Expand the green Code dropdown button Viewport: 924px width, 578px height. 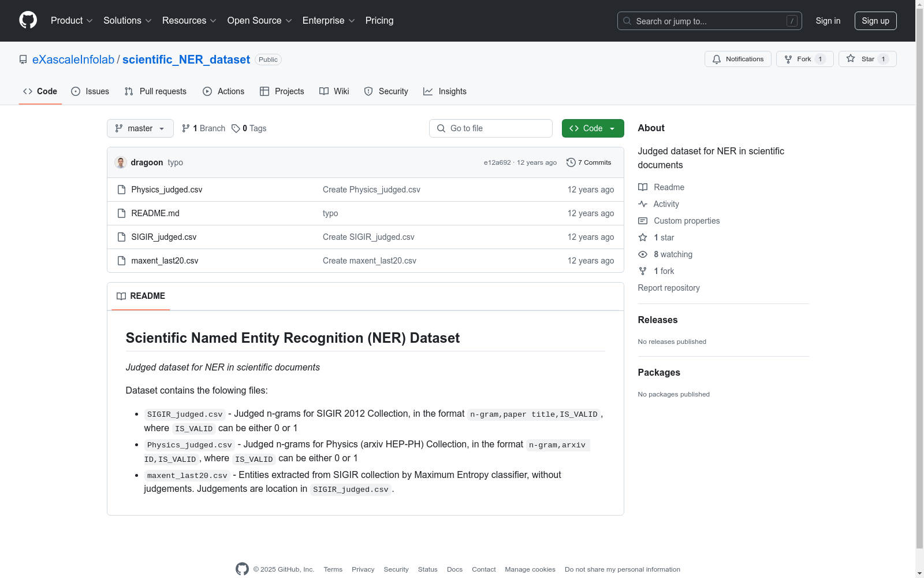[x=593, y=128]
